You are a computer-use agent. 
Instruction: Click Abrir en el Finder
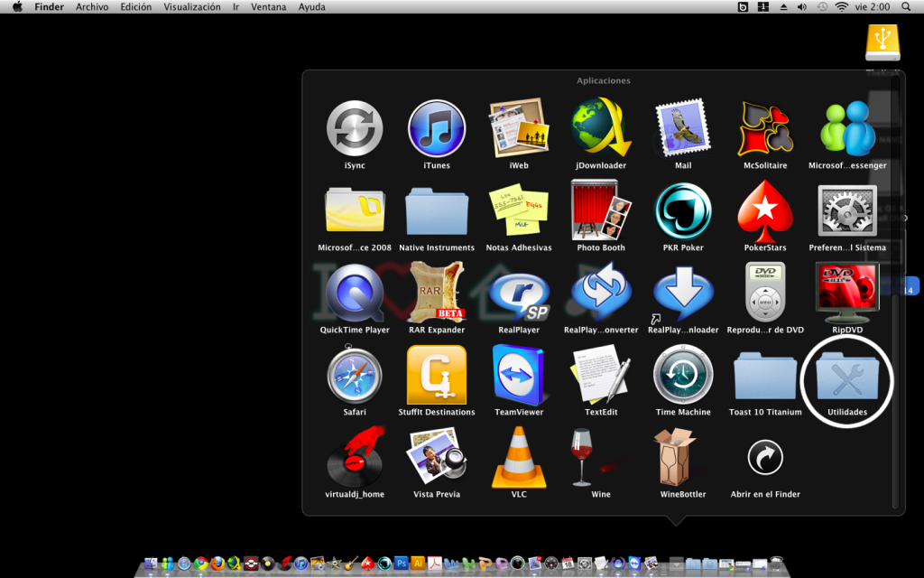coord(765,457)
